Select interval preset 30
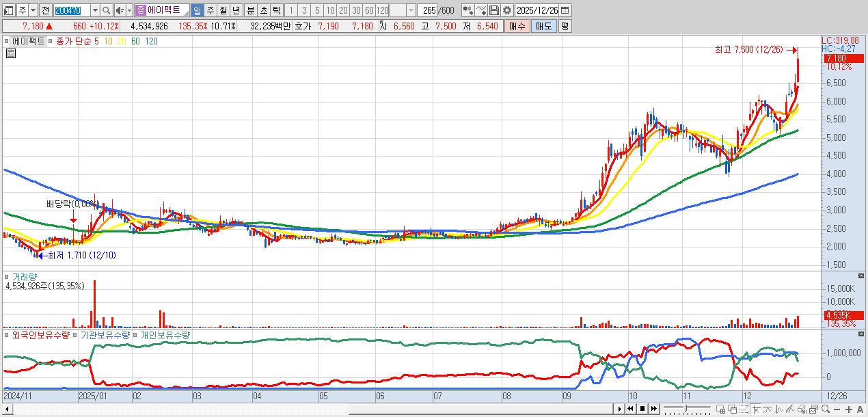This screenshot has height=417, width=868. coord(355,10)
